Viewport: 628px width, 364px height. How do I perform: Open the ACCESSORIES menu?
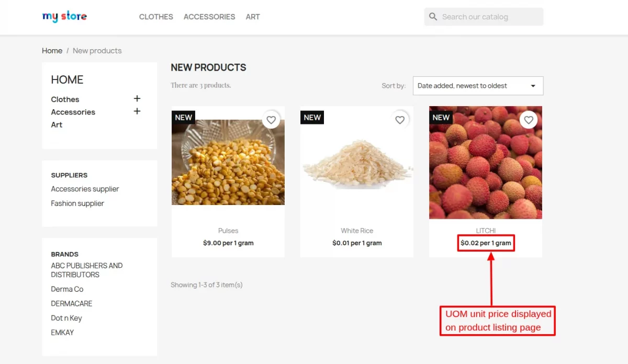[x=209, y=17]
